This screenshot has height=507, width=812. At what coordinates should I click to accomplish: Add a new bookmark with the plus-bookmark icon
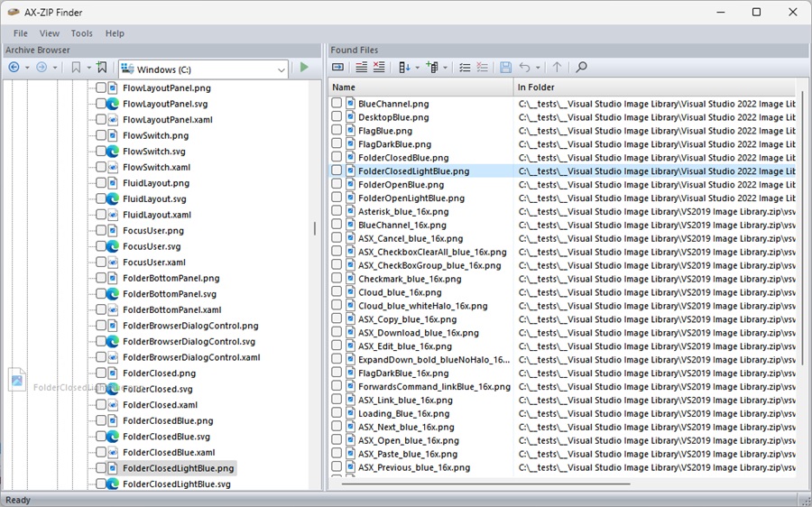click(101, 68)
